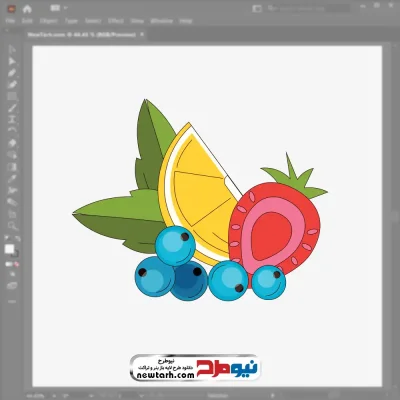
Task: Swap fill and stroke colors
Action: click(x=18, y=239)
